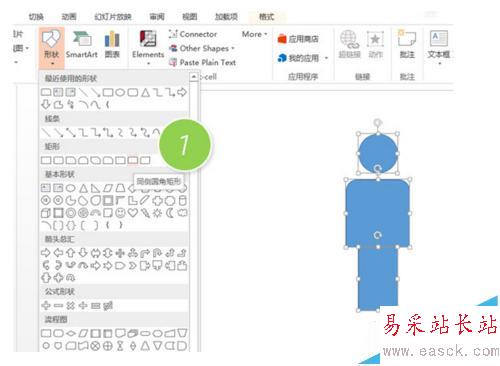Pick the flowchart summing junction X circle
500x366 pixels.
tap(95, 346)
